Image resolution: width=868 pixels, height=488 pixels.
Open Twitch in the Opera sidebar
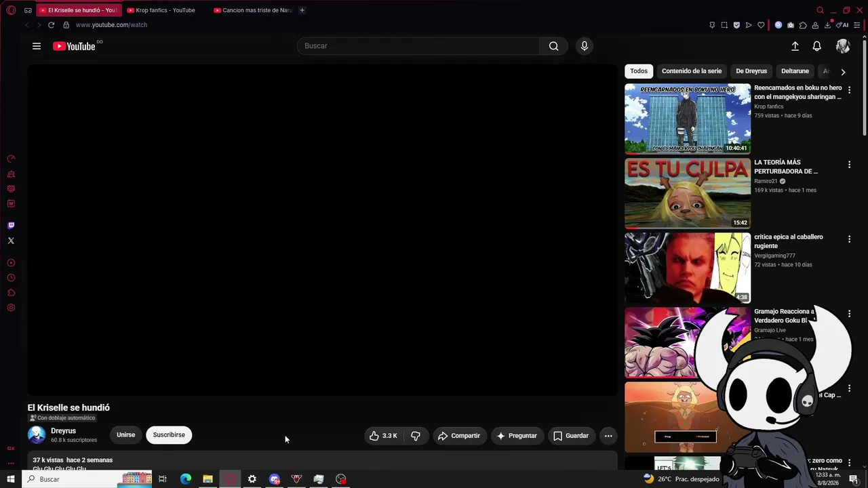coord(11,226)
